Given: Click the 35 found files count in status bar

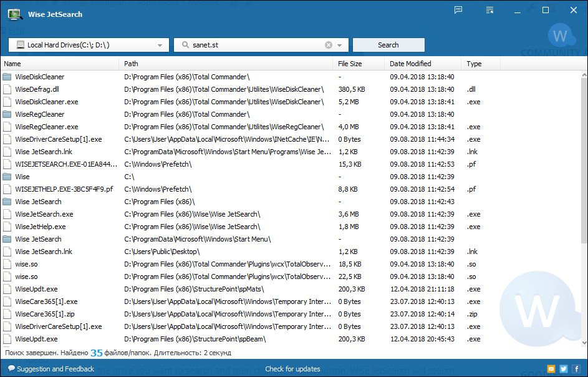Looking at the screenshot, I should tap(97, 353).
